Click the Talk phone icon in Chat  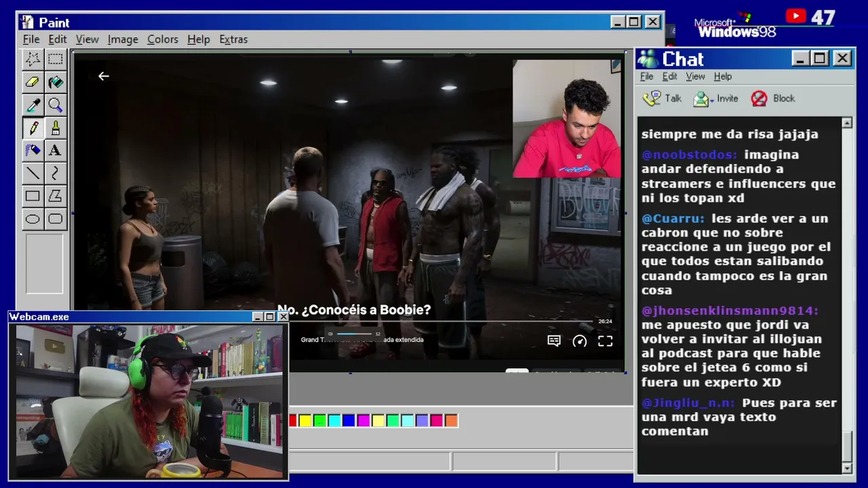[652, 99]
